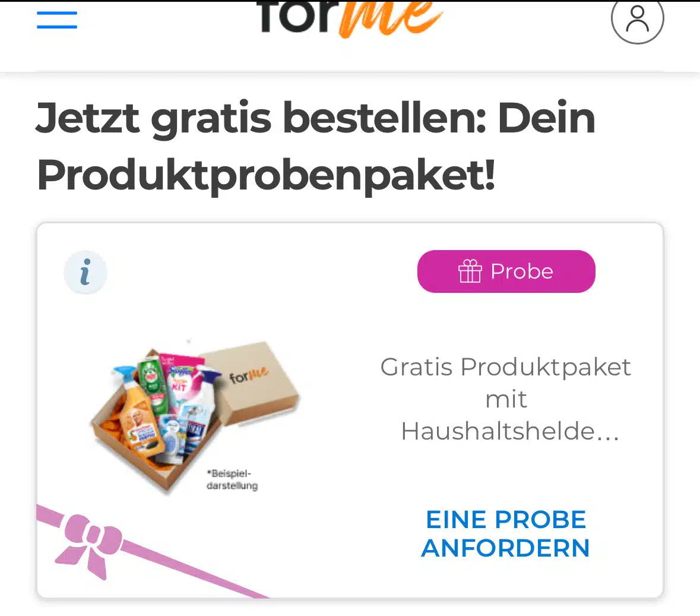Click the forMe logo at top
The height and width of the screenshot is (616, 700).
pyautogui.click(x=350, y=18)
